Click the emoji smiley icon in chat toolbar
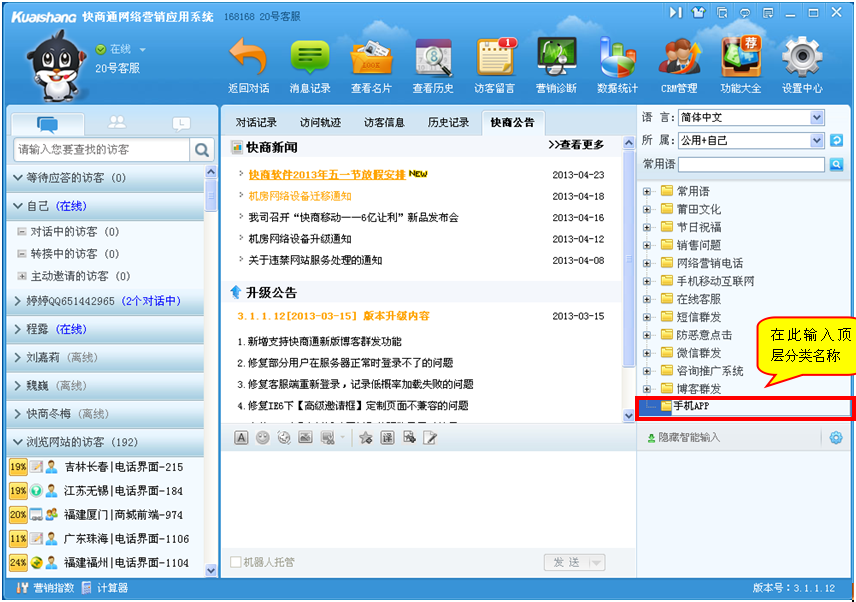This screenshot has height=602, width=856. (262, 438)
